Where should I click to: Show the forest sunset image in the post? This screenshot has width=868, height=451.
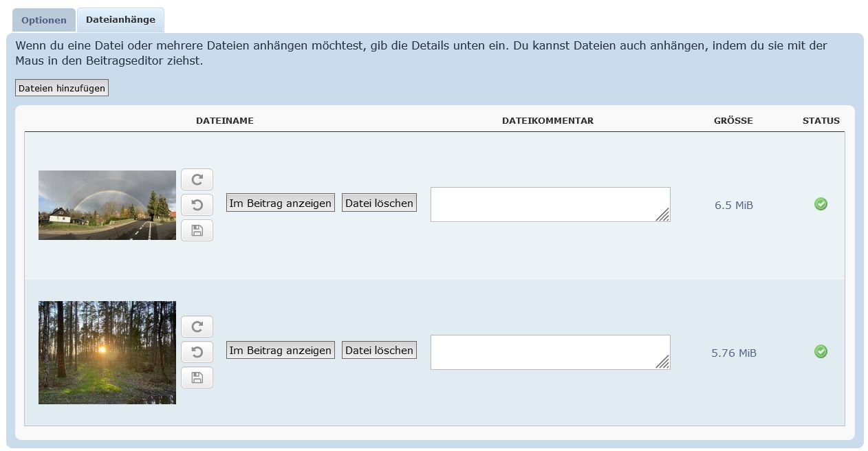click(x=281, y=350)
